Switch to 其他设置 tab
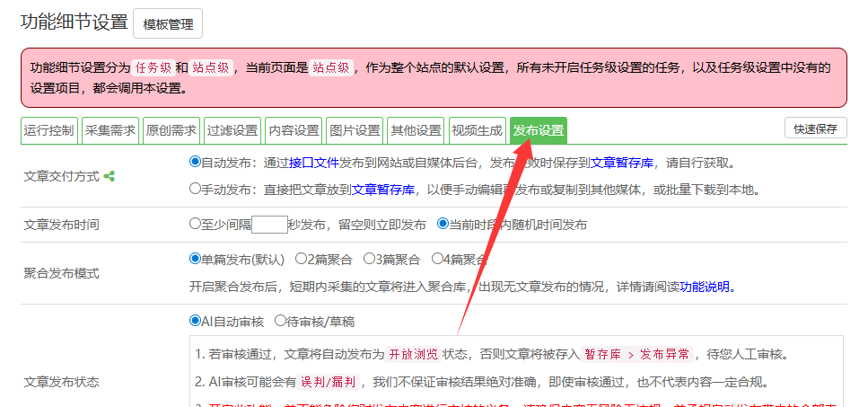Image resolution: width=868 pixels, height=407 pixels. [x=416, y=130]
